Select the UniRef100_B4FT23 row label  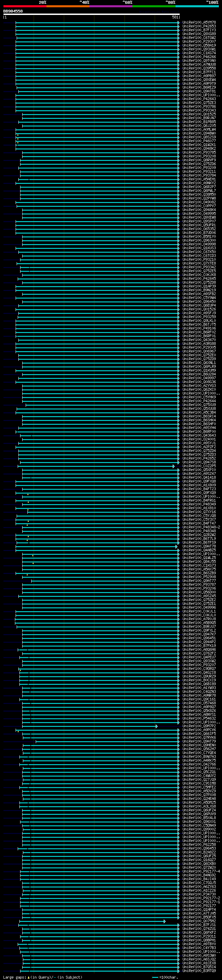coord(199,489)
